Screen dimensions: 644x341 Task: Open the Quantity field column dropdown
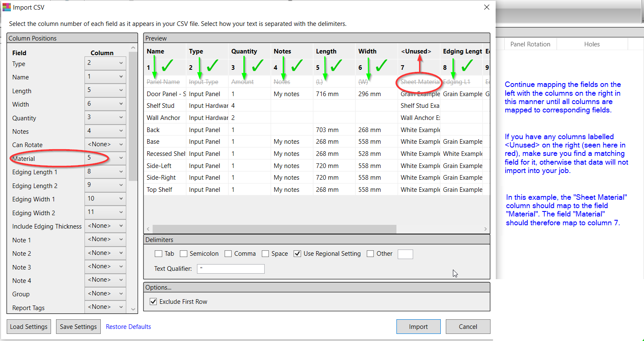point(105,118)
